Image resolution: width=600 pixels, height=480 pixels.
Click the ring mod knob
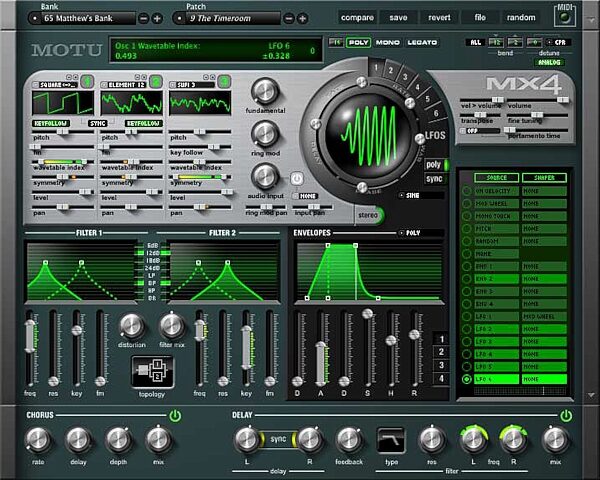point(265,134)
